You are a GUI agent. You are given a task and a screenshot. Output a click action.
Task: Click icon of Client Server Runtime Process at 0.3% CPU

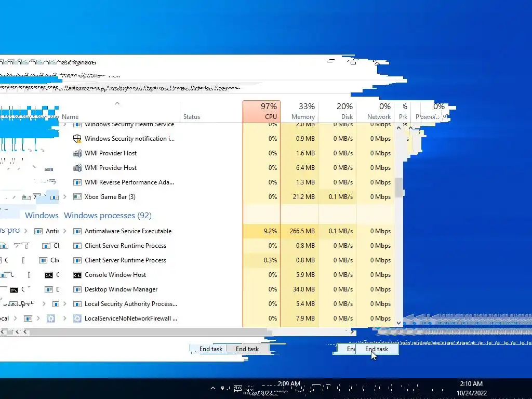[77, 260]
